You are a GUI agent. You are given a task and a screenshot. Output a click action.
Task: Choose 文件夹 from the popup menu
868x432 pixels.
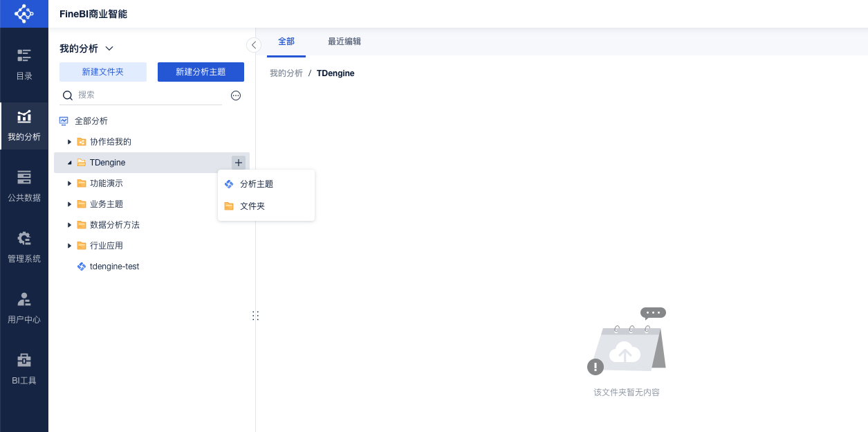click(x=252, y=206)
